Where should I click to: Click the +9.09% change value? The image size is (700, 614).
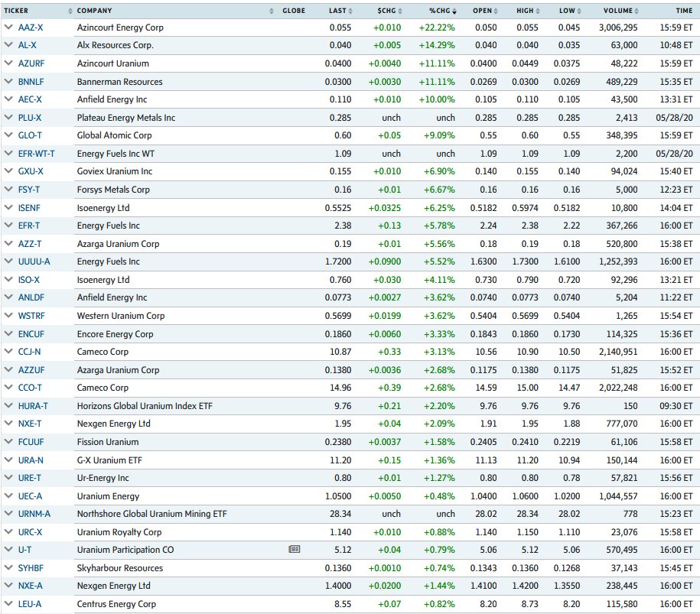pyautogui.click(x=439, y=135)
